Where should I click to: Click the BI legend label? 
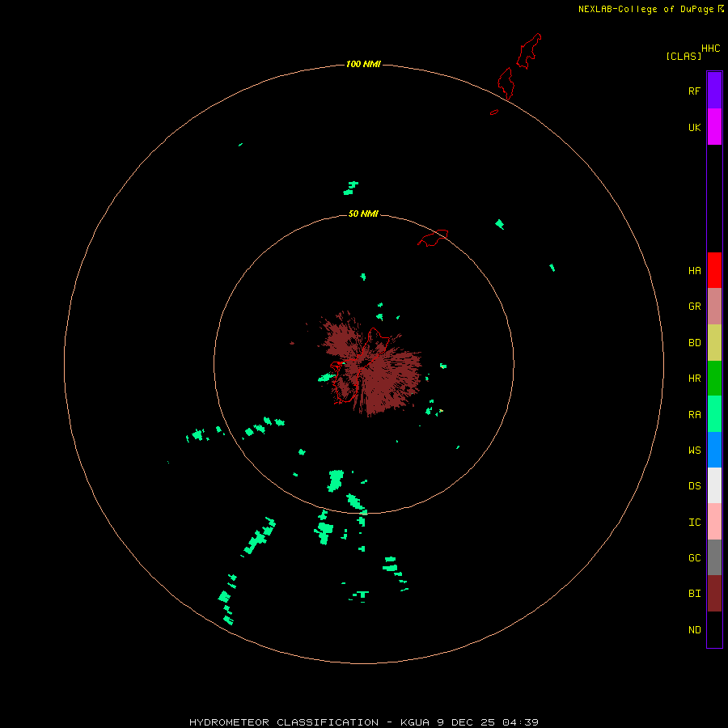(694, 594)
